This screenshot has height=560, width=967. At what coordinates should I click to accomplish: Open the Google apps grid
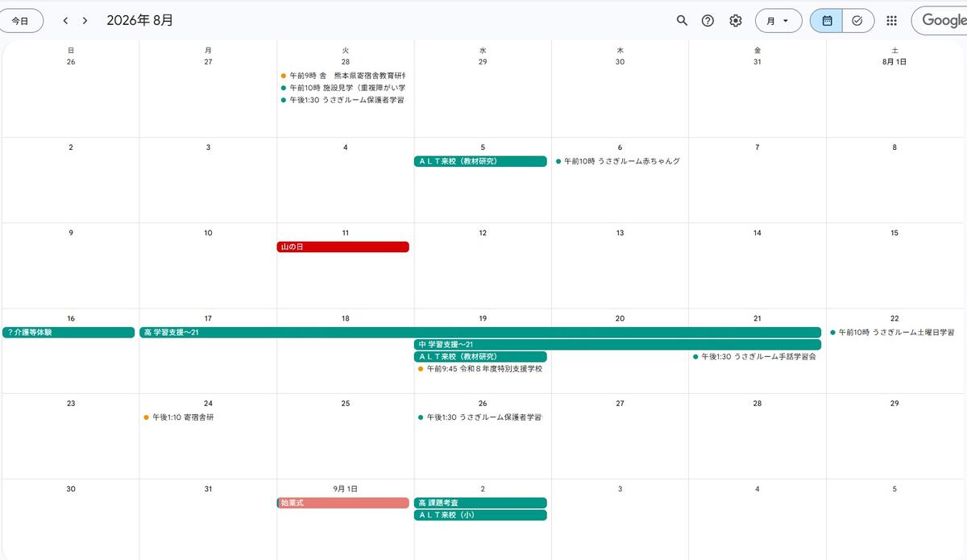coord(891,21)
